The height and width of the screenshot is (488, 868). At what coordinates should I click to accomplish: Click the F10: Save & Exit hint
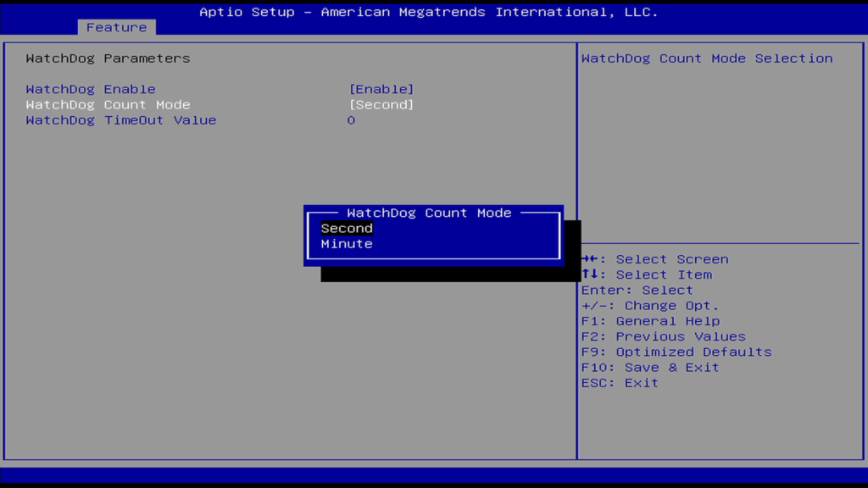[650, 368]
